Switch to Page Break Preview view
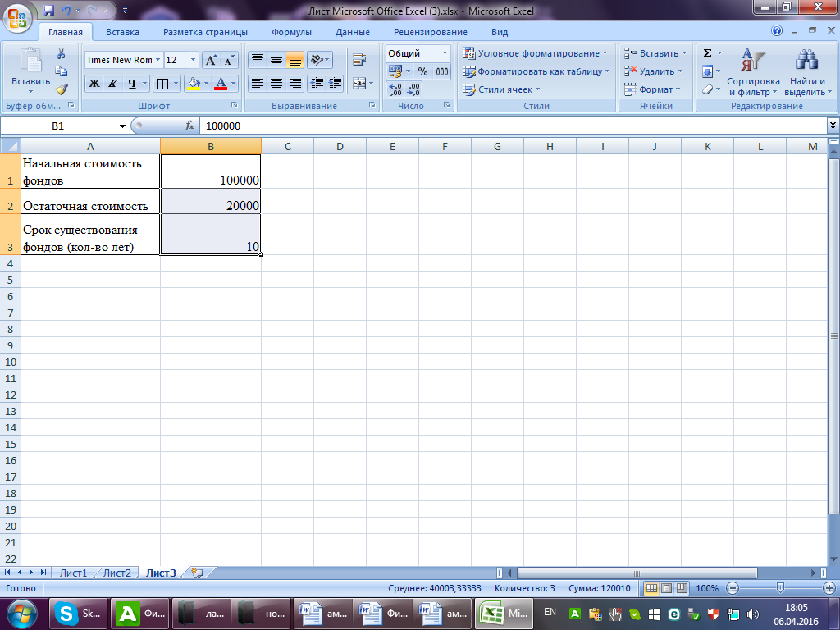Screen dimensions: 840x630 coord(682,588)
